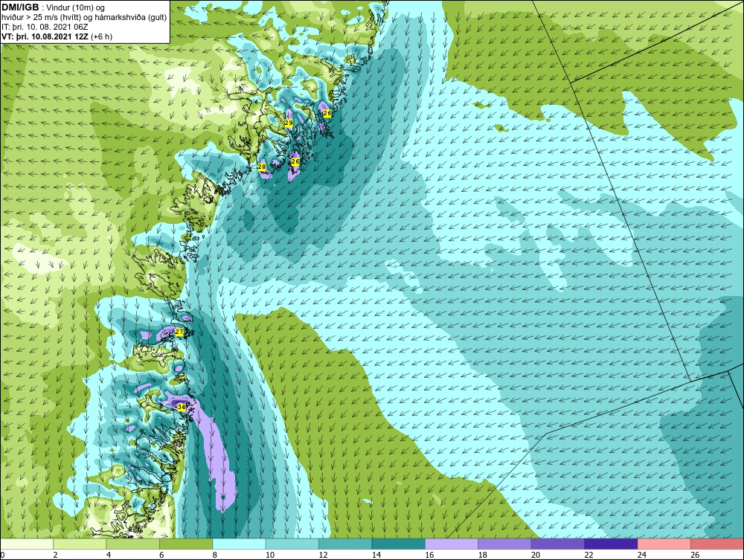Click the legend scale value 0
744x560 pixels.
(x=2, y=555)
